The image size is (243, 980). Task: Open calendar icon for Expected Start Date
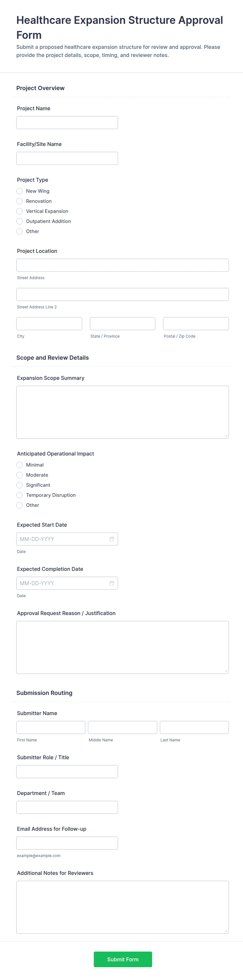[x=112, y=539]
